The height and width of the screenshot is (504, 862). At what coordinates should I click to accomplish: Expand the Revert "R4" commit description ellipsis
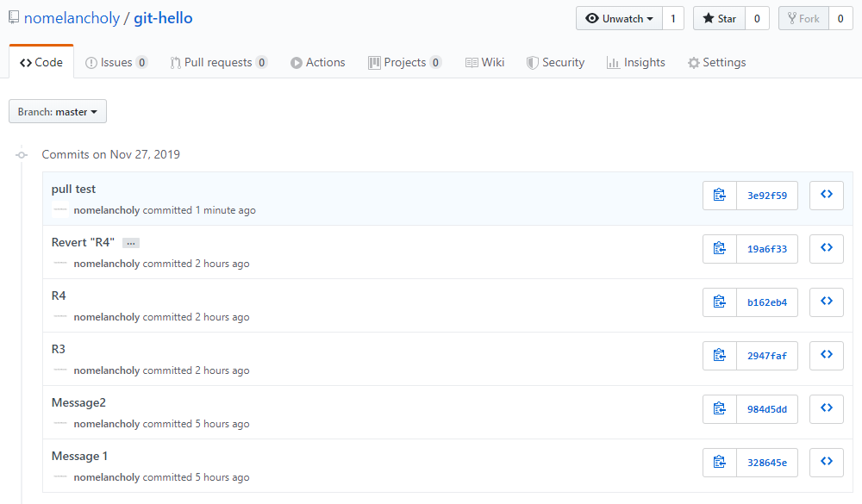[x=131, y=243]
